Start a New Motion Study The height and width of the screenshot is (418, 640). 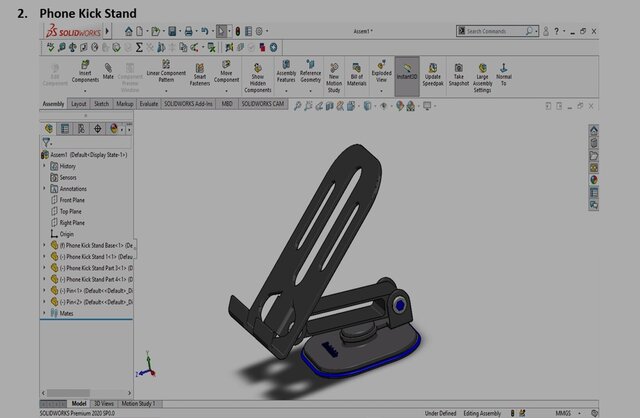(334, 78)
